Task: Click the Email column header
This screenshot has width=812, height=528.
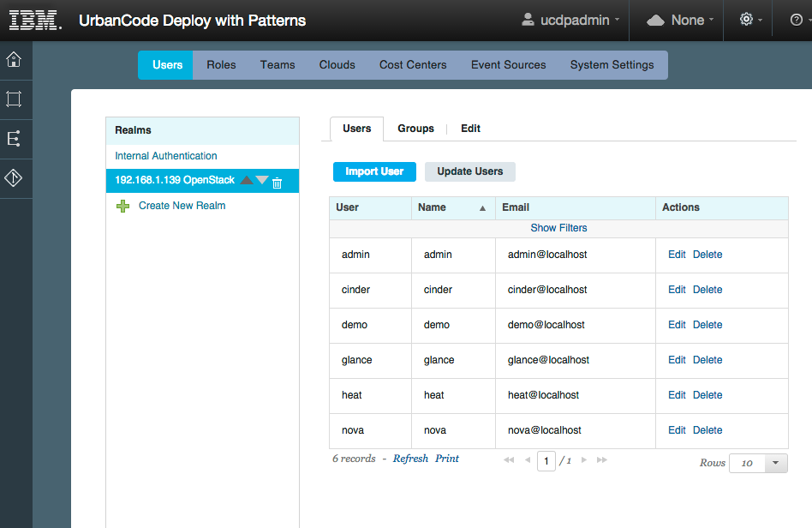Action: point(576,207)
